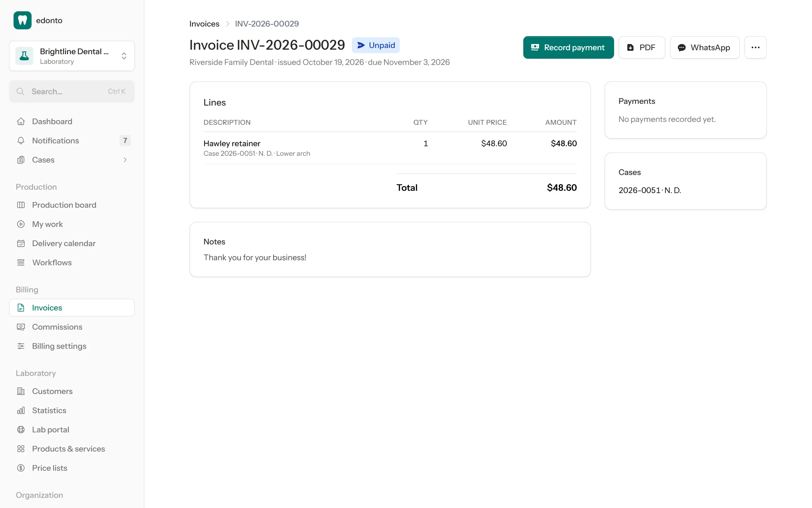Viewport: 812px width, 508px height.
Task: Click Case 2026-0051 · N. D. · Lower arch subtext
Action: tap(257, 154)
